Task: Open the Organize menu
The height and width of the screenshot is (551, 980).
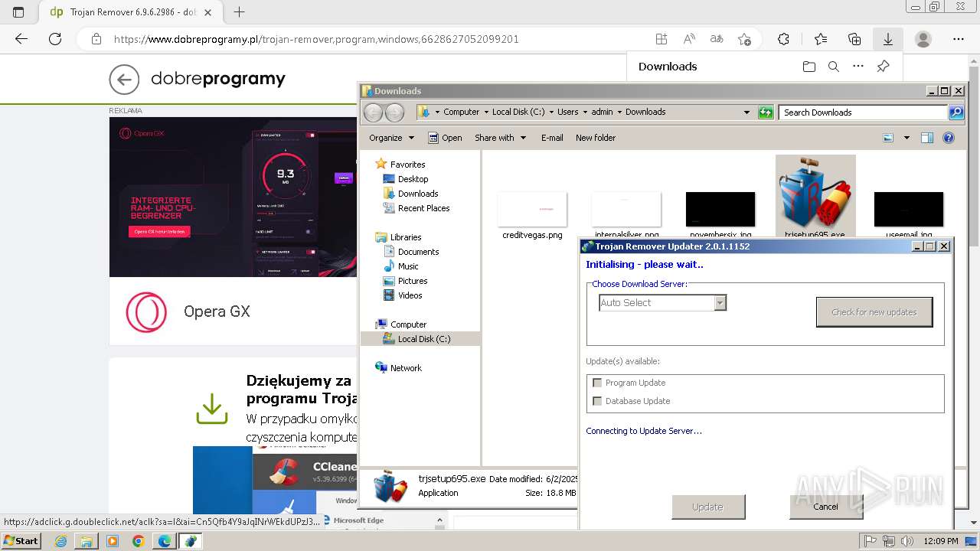Action: click(x=391, y=138)
